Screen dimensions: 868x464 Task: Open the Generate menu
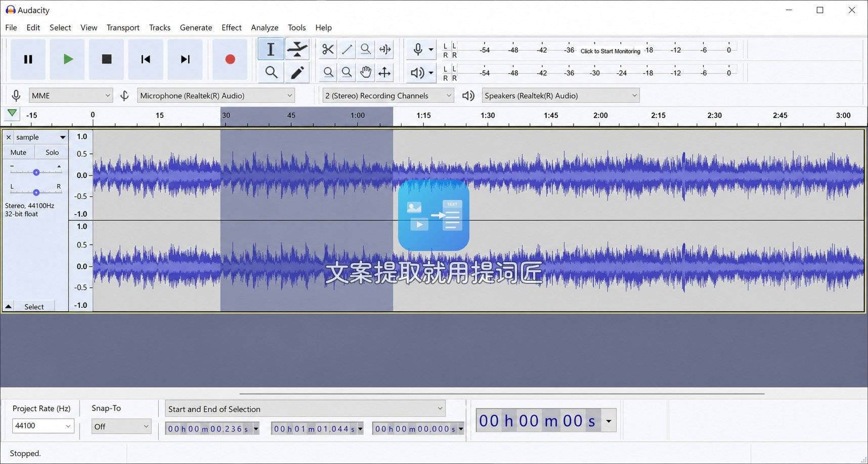point(196,27)
